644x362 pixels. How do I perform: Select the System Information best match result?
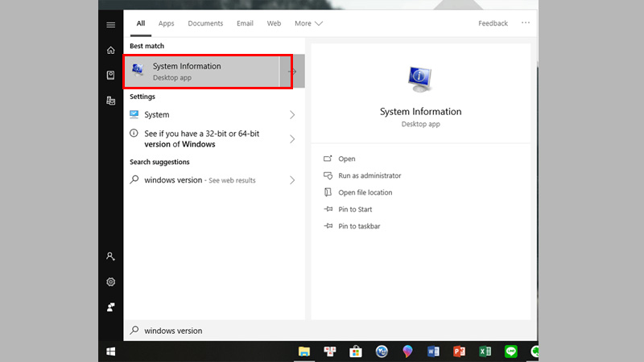(202, 72)
